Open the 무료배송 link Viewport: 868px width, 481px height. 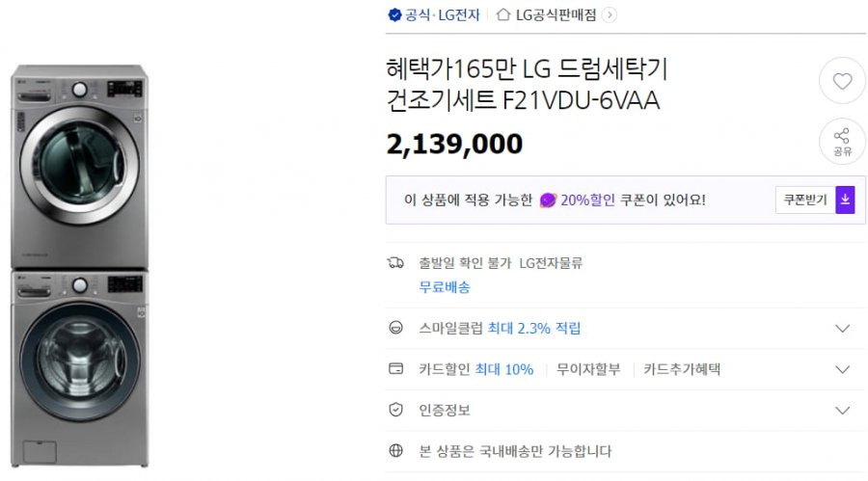point(445,286)
